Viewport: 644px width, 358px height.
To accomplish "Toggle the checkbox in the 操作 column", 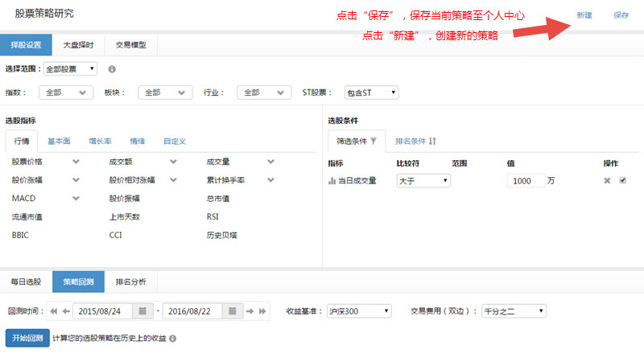I will 622,181.
